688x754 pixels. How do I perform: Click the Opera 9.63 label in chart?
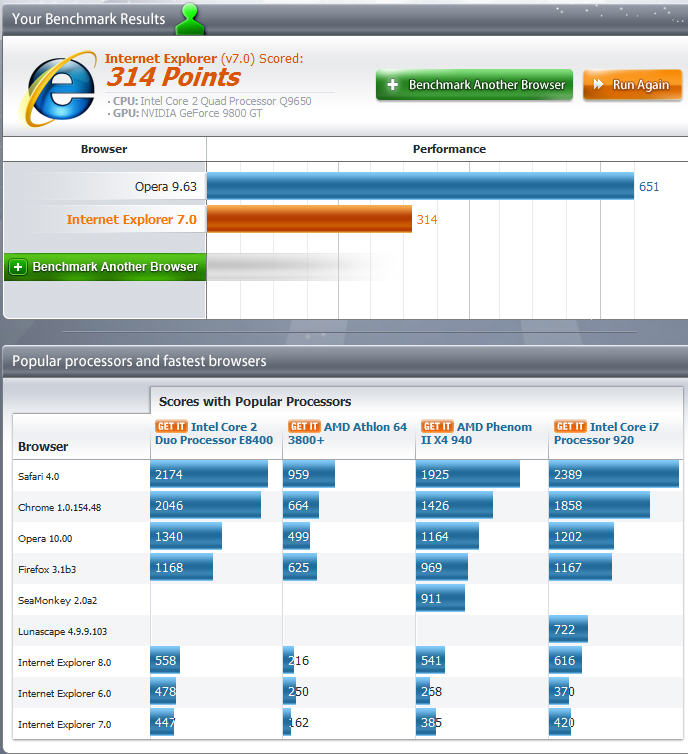click(x=166, y=187)
